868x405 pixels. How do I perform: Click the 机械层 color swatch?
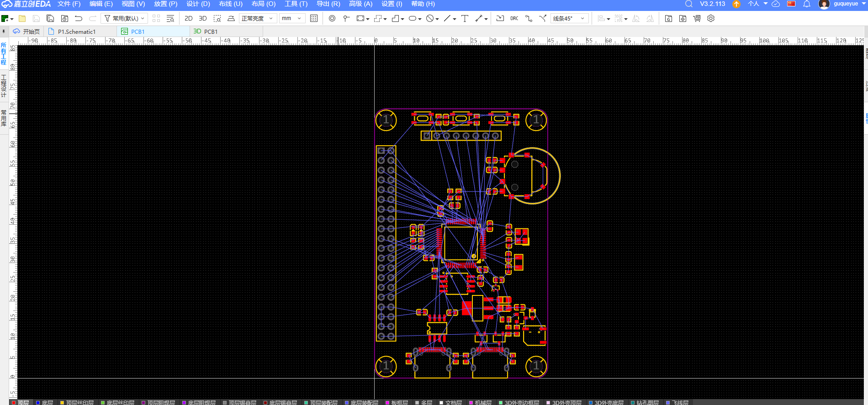coord(471,403)
